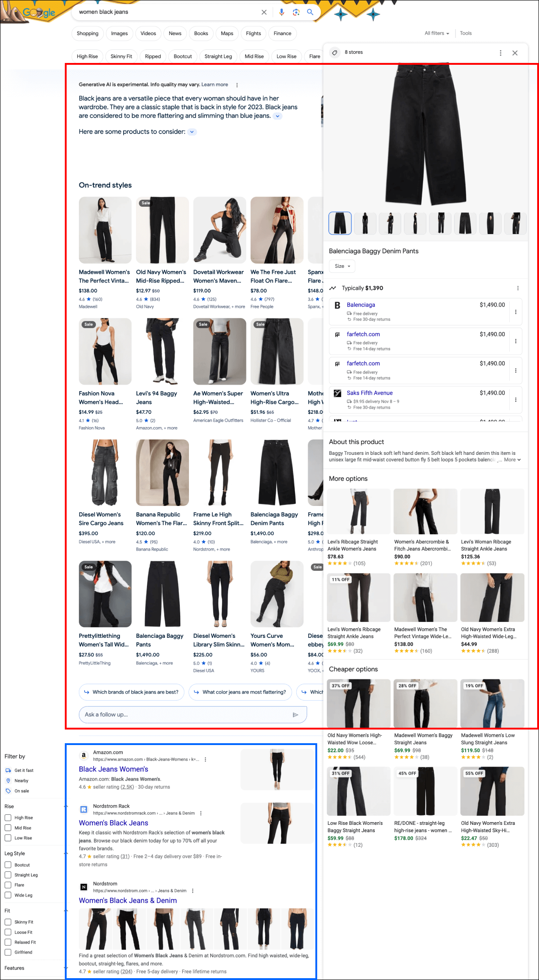Click the Amazon favicon in the first result
Viewport: 539px width, 980px height.
pyautogui.click(x=84, y=756)
